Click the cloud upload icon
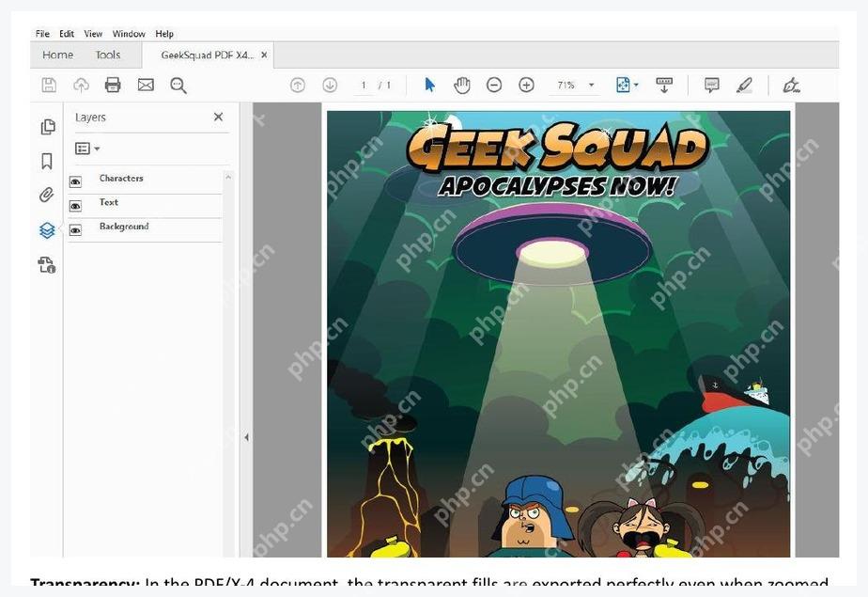868x597 pixels. (x=82, y=86)
